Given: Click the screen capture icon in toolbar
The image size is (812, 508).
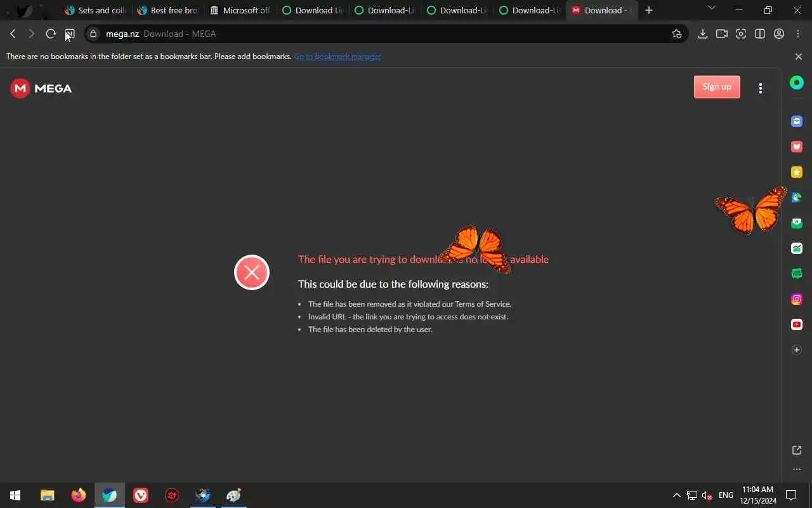Looking at the screenshot, I should pos(741,34).
